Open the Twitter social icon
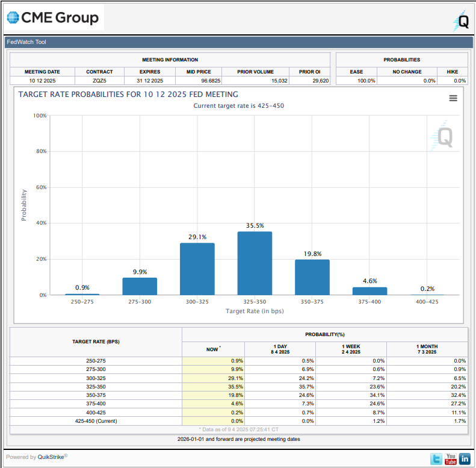 (x=436, y=459)
